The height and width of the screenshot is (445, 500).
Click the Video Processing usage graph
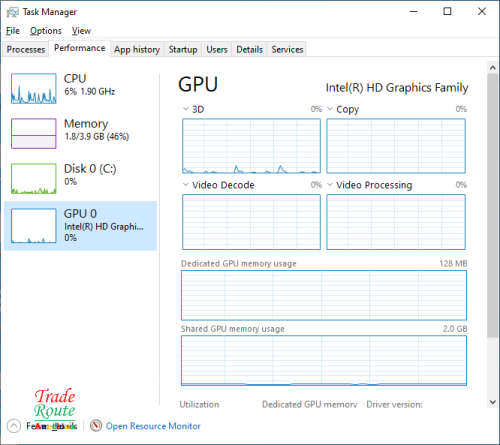coord(396,222)
